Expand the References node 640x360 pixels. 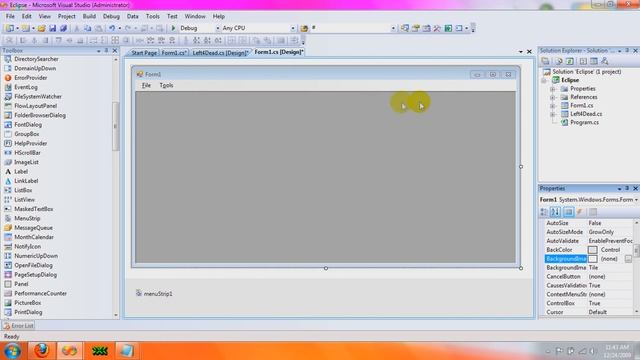coord(552,97)
